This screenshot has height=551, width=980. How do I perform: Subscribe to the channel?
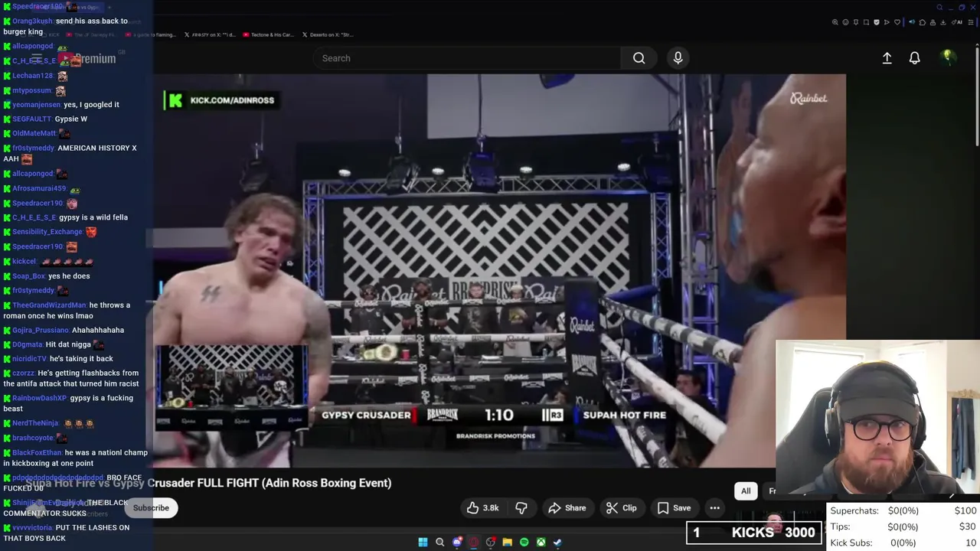click(151, 507)
